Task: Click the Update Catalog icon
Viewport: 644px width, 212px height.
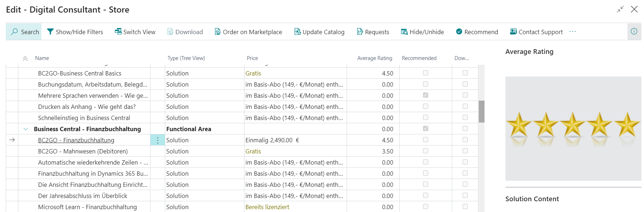Action: point(297,32)
